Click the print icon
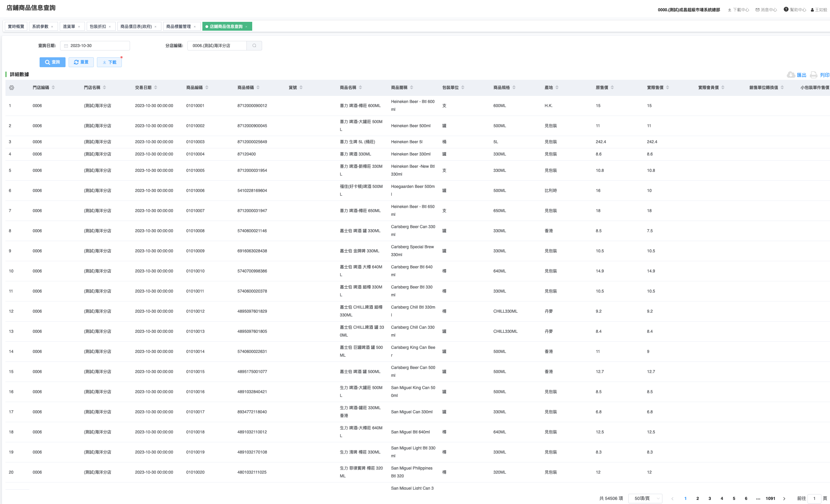The image size is (830, 504). (814, 75)
